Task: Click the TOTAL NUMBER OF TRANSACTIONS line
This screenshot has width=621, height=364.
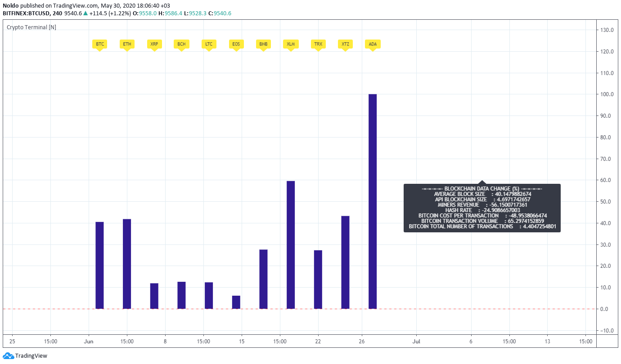Action: 482,226
